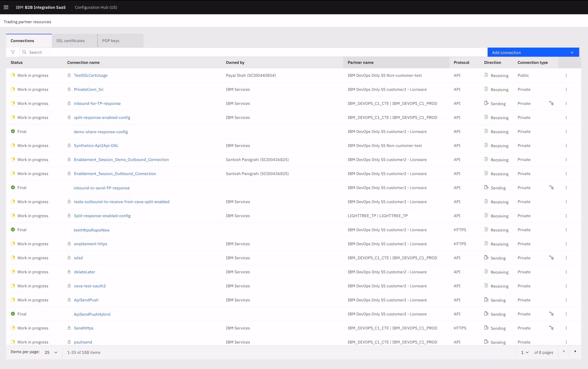Click the Search input field

pyautogui.click(x=245, y=52)
